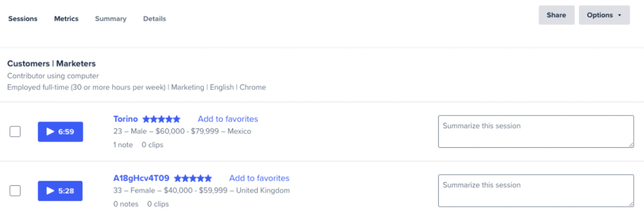Image resolution: width=644 pixels, height=223 pixels.
Task: Tick the checkbox for A18gHcv4T09 session
Action: coord(15,191)
